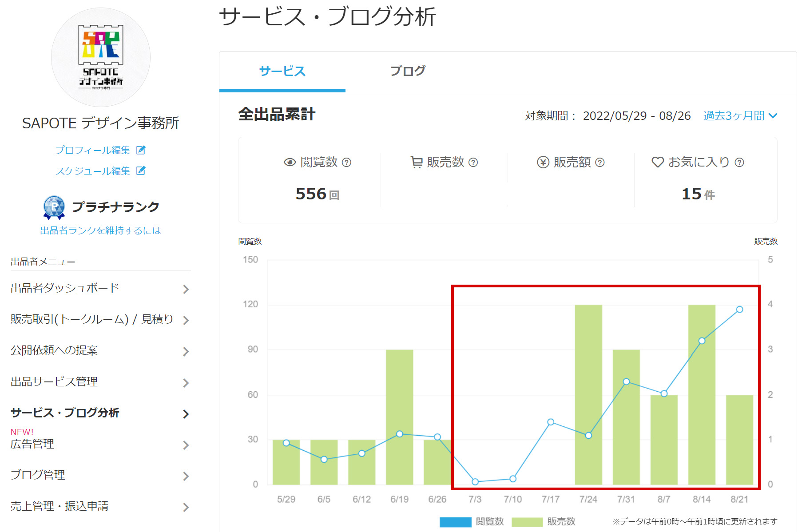The width and height of the screenshot is (802, 532).
Task: Click the 出品者ランクを維持するには link
Action: coord(100,230)
